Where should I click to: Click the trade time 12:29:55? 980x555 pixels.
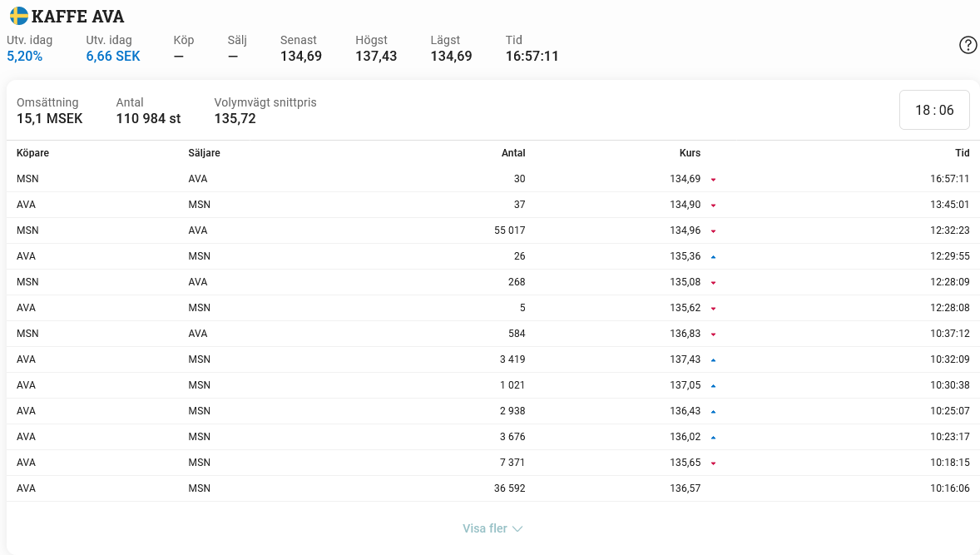(950, 256)
